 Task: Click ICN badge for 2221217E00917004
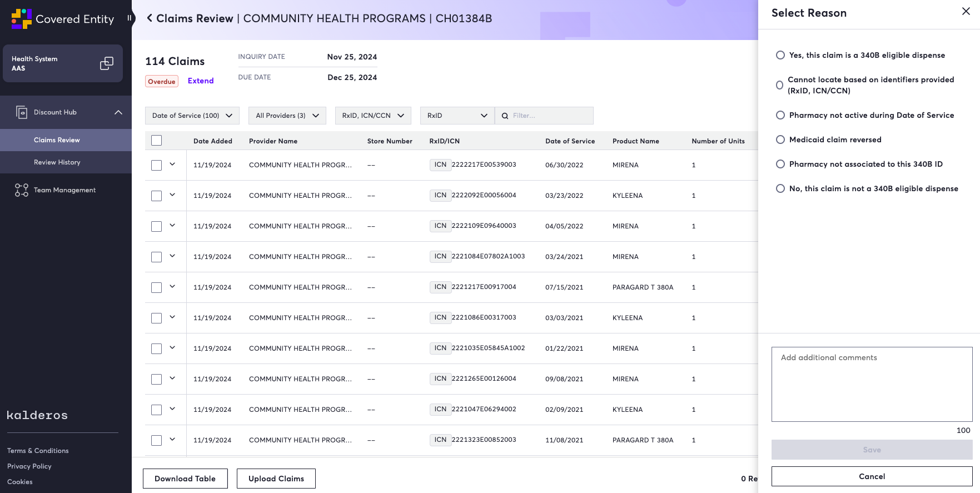(440, 287)
